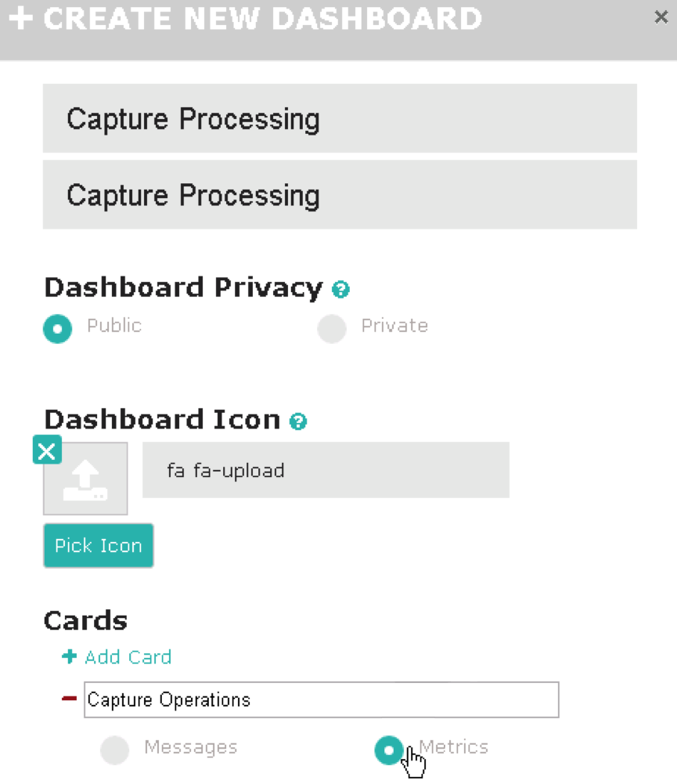Select the Messages card type
The width and height of the screenshot is (677, 784).
click(x=115, y=750)
